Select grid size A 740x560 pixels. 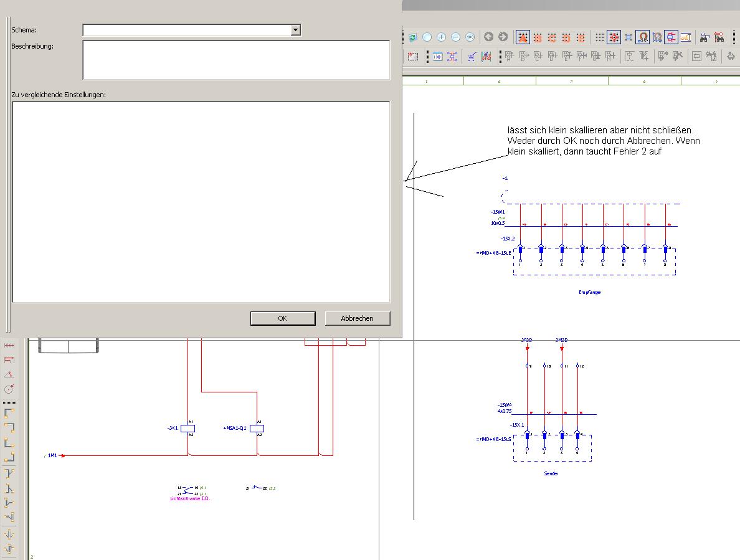coord(523,37)
